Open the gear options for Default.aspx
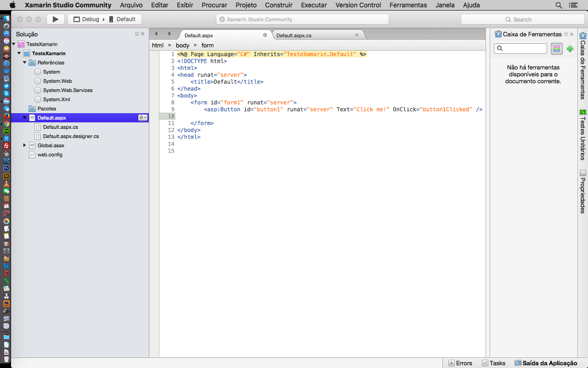The width and height of the screenshot is (588, 368). point(143,118)
